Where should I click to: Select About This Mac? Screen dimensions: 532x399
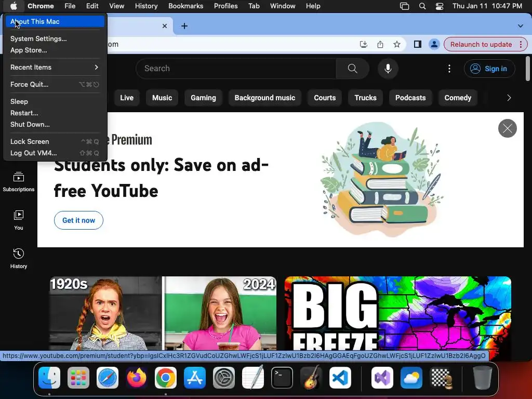point(55,21)
